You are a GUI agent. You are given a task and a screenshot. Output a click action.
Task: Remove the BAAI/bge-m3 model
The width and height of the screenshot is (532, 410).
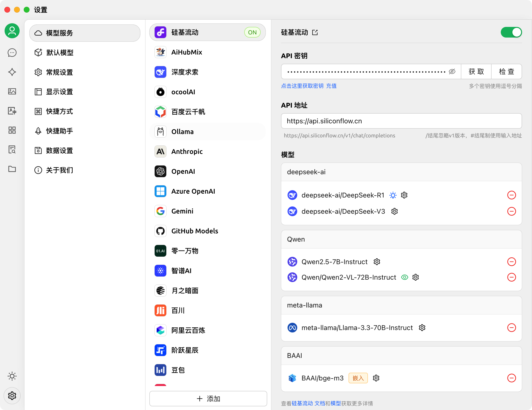pos(511,378)
